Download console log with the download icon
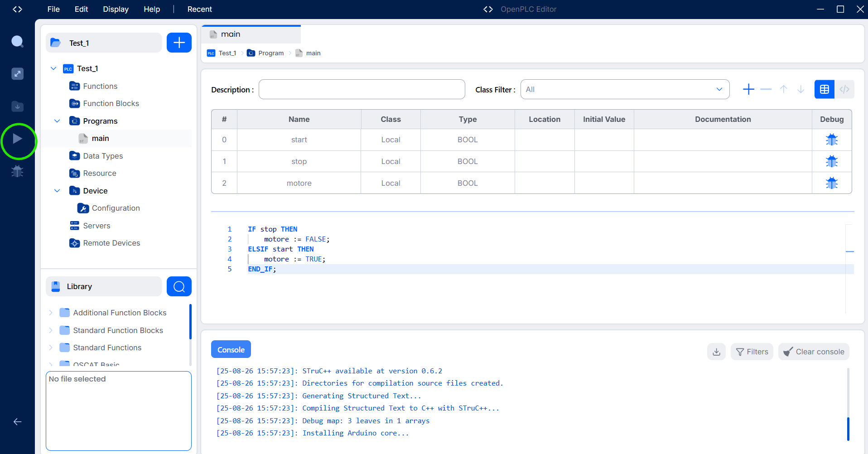The image size is (868, 454). [716, 352]
